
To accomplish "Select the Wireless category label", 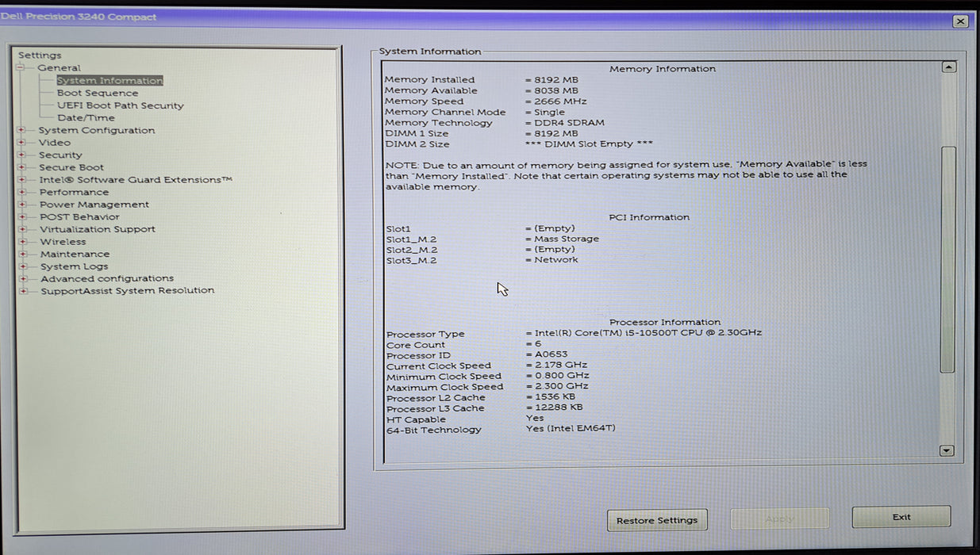I will coord(63,242).
